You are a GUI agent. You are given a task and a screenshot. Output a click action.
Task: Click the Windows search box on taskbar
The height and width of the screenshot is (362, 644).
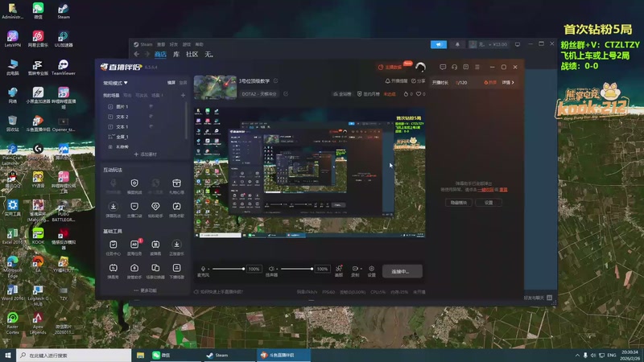click(74, 356)
